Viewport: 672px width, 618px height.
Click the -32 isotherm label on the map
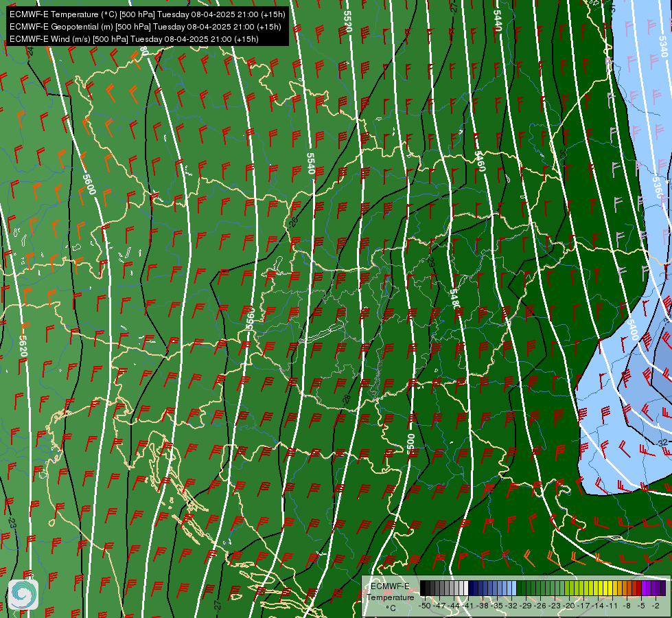(662, 443)
